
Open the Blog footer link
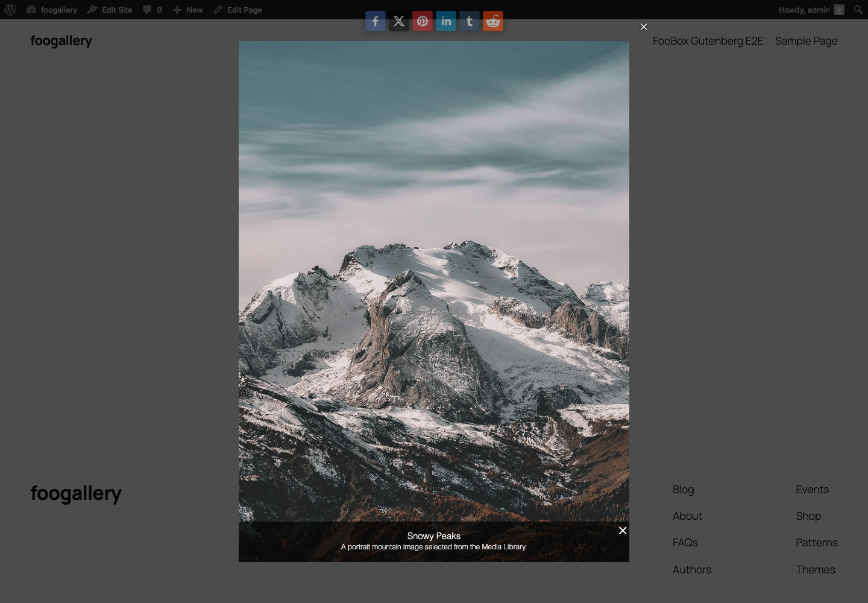684,490
